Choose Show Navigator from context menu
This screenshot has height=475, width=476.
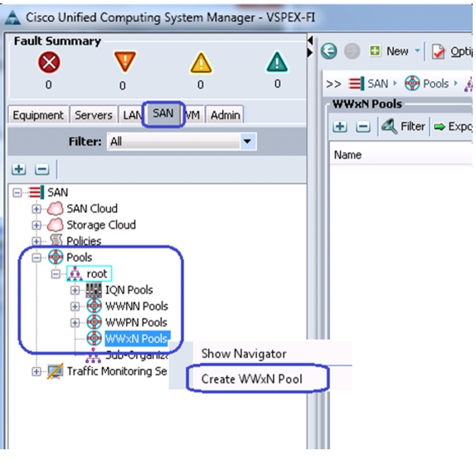[x=244, y=354]
